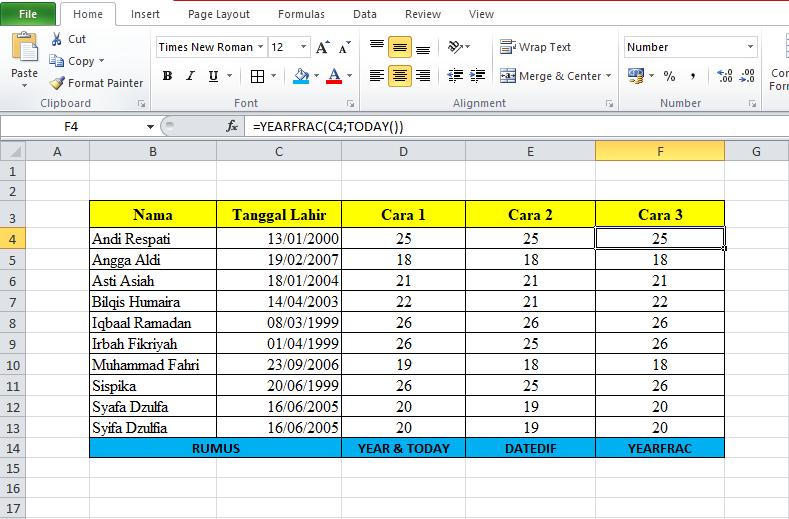Image resolution: width=789 pixels, height=519 pixels.
Task: Toggle Underline formatting
Action: (213, 76)
